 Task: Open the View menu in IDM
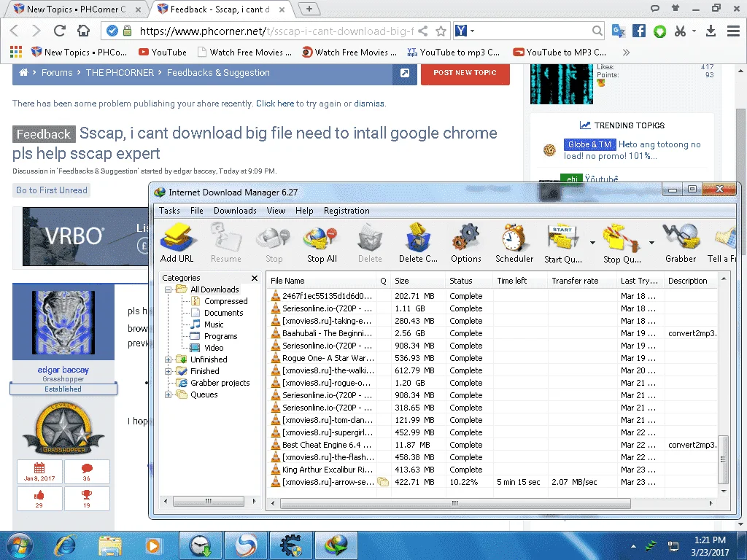pyautogui.click(x=276, y=211)
